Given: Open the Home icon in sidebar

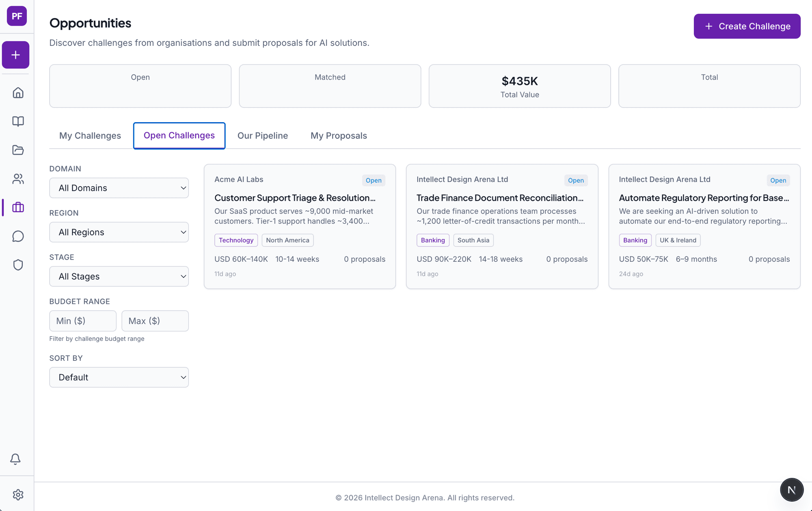Looking at the screenshot, I should [18, 93].
